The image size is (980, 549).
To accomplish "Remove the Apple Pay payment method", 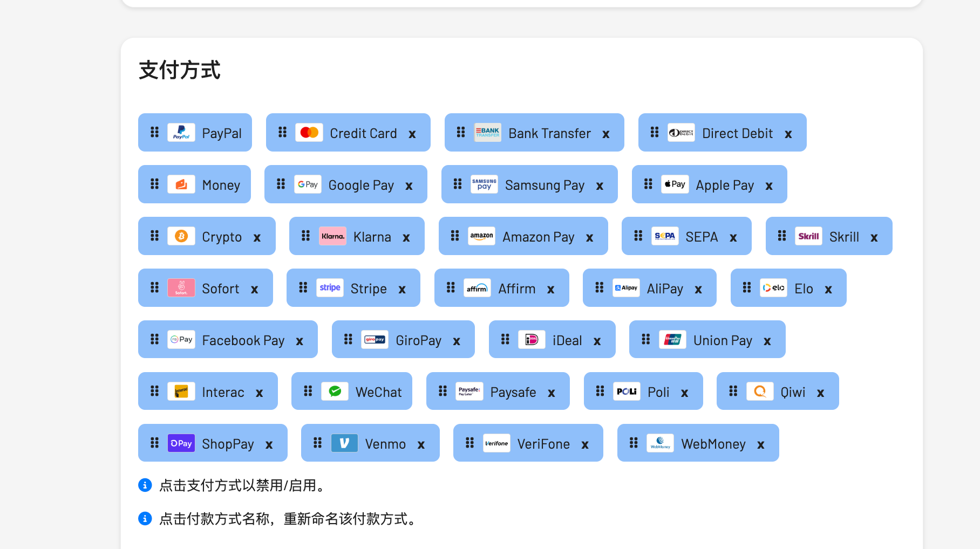I will pyautogui.click(x=769, y=186).
